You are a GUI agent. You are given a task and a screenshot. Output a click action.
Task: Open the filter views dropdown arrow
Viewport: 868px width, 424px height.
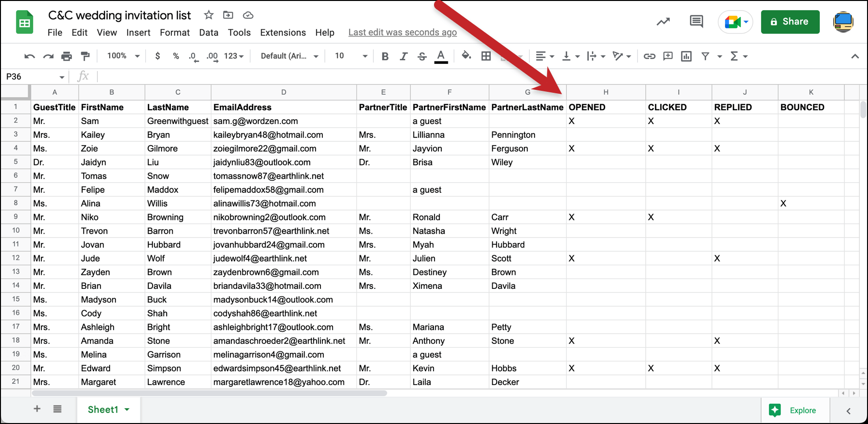[720, 57]
